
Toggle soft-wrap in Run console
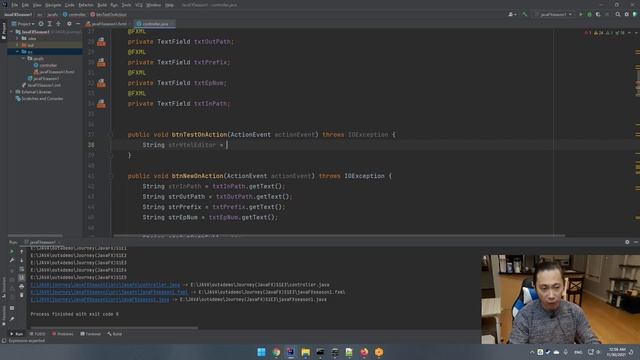tap(22, 269)
